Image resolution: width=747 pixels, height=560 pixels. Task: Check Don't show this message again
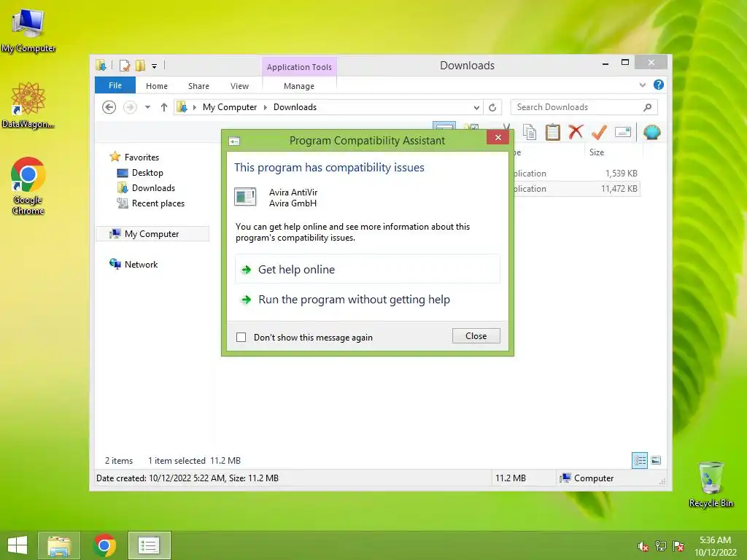pos(241,337)
